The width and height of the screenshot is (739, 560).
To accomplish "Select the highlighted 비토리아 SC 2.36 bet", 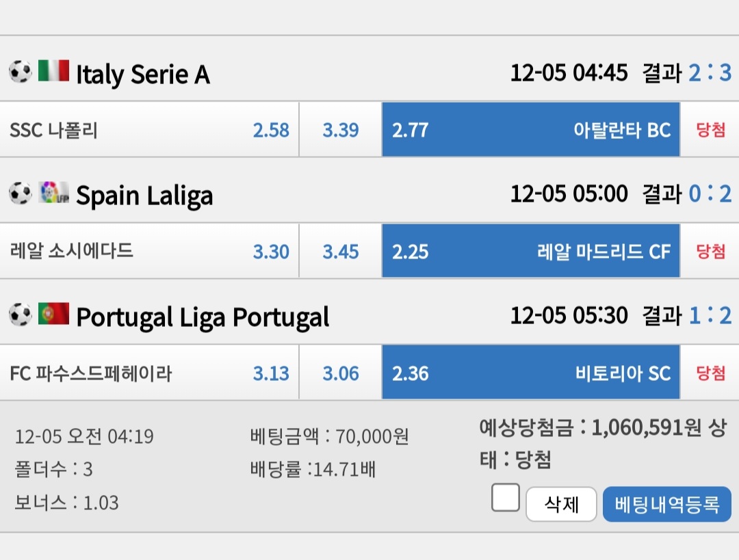I will pyautogui.click(x=531, y=373).
